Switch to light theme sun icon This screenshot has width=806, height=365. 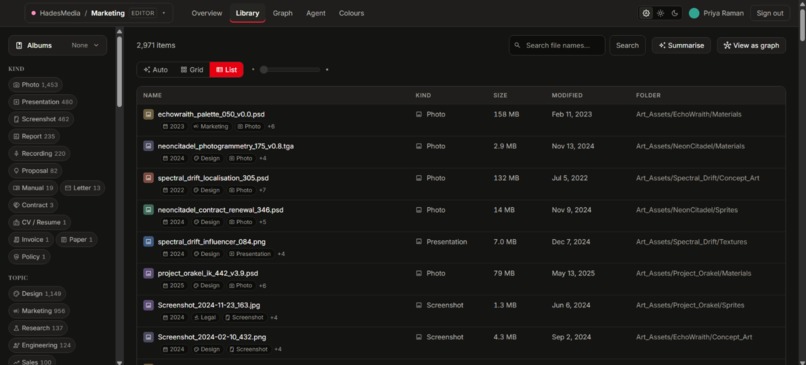click(661, 13)
